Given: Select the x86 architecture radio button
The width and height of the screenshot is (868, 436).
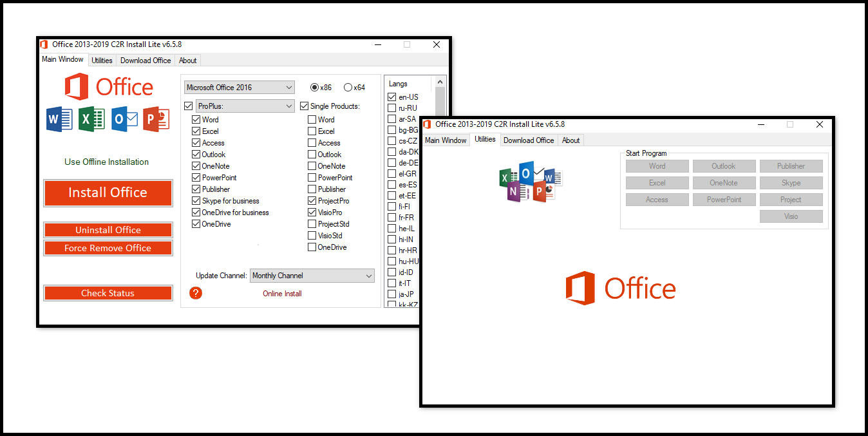Looking at the screenshot, I should pos(314,88).
